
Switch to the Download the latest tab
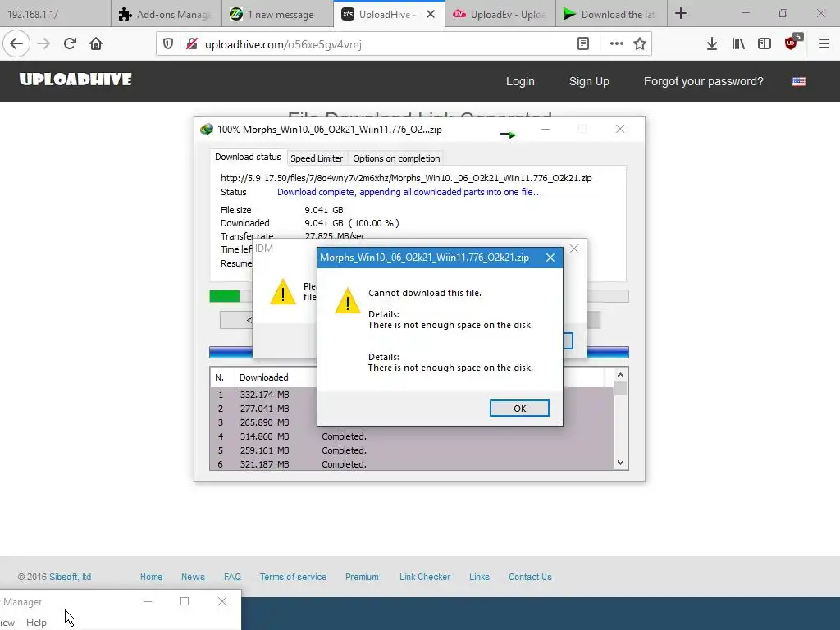611,15
